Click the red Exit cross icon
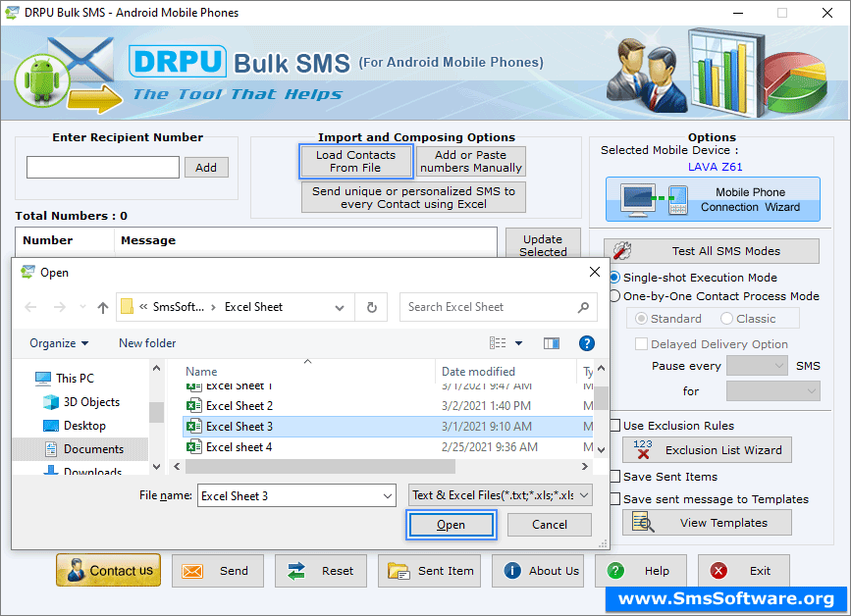The height and width of the screenshot is (616, 851). click(x=718, y=571)
